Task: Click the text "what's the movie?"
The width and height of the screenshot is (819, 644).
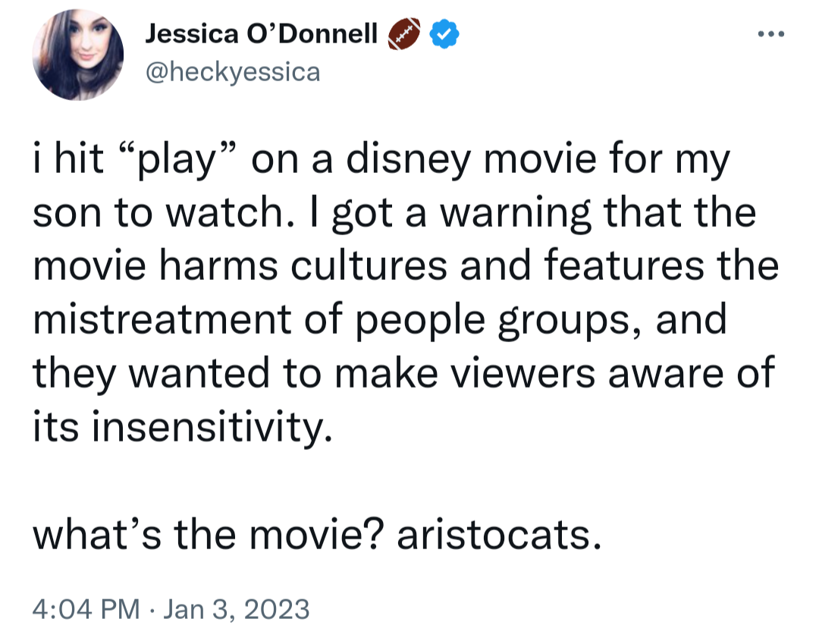Action: 209,537
